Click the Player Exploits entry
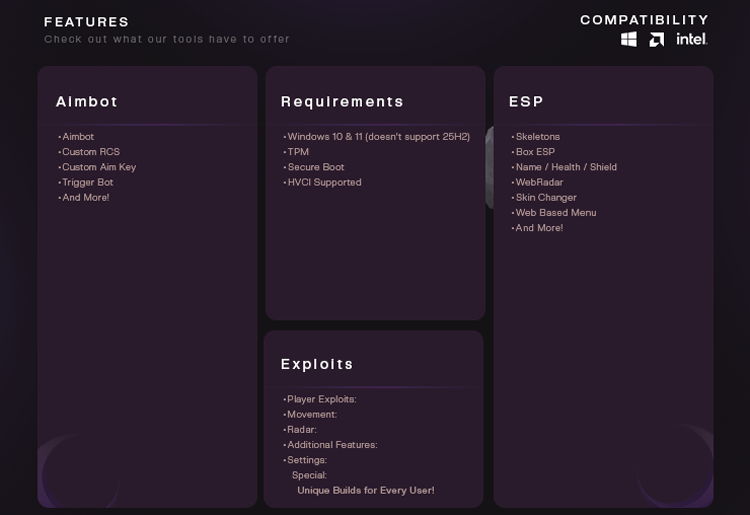The image size is (750, 515). 320,399
